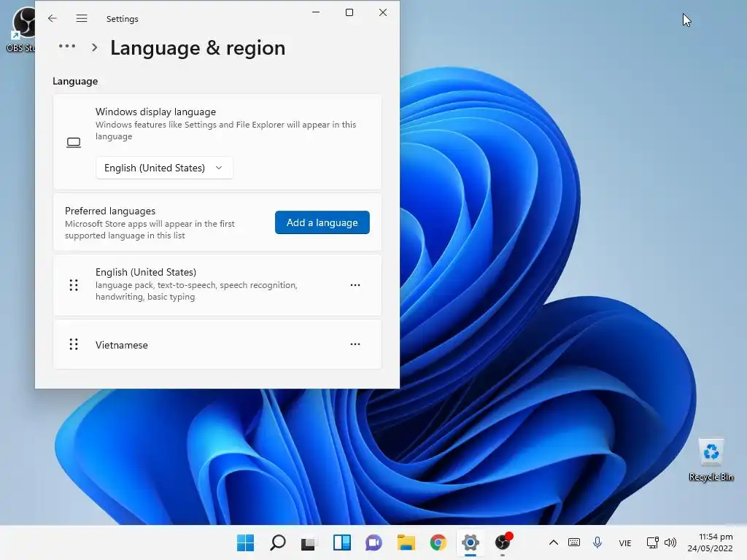The height and width of the screenshot is (560, 747).
Task: Open the touch keyboard tray icon
Action: 574,542
